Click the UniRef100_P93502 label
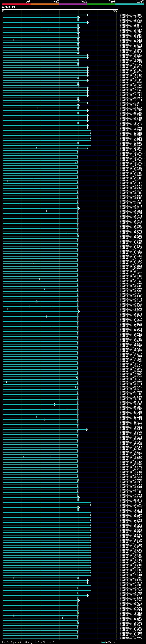The width and height of the screenshot is (146, 644). [x=131, y=309]
